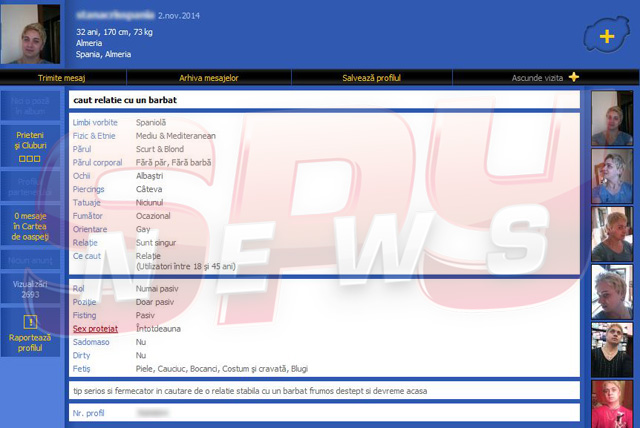View the first photo thumbnail in right column
Screen dimensions: 640x428
610,119
